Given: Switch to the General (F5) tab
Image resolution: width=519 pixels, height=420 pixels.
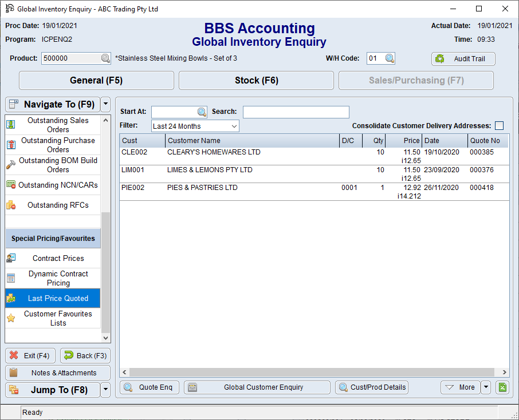Looking at the screenshot, I should tap(96, 81).
